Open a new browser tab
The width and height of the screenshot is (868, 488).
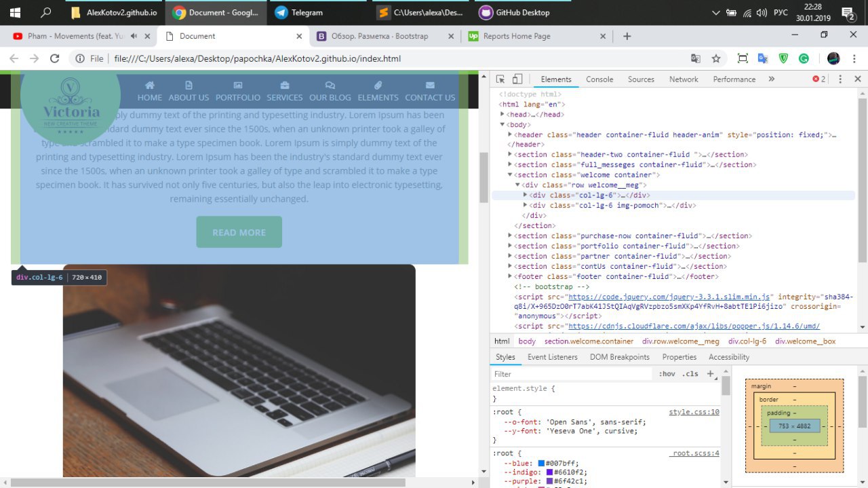pos(627,36)
